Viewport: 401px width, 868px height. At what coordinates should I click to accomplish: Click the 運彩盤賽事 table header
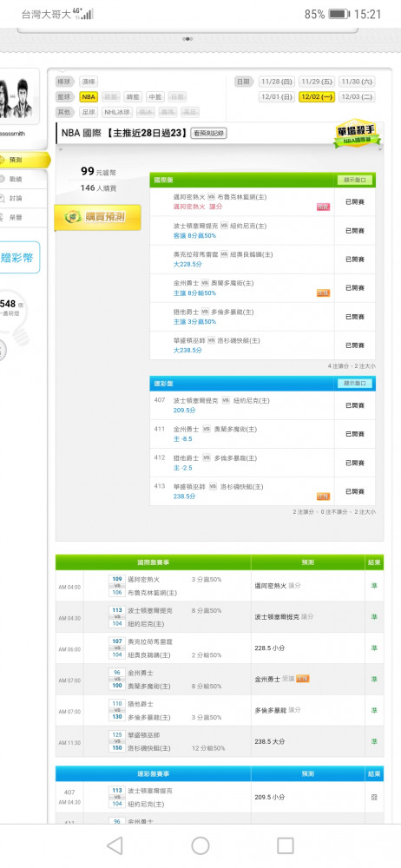[x=154, y=774]
